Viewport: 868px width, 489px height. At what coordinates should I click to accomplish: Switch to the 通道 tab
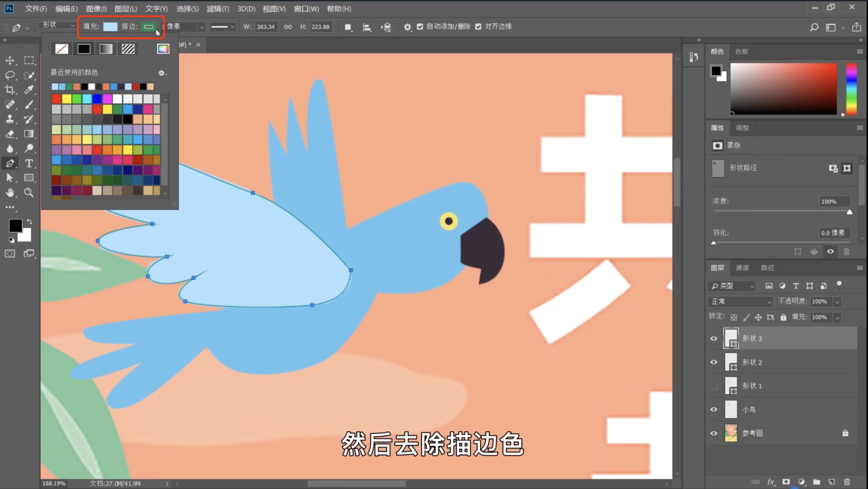coord(742,268)
